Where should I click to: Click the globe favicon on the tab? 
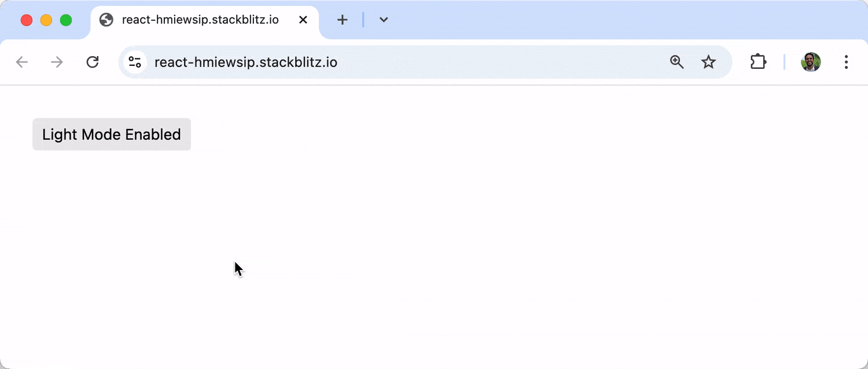pos(106,20)
